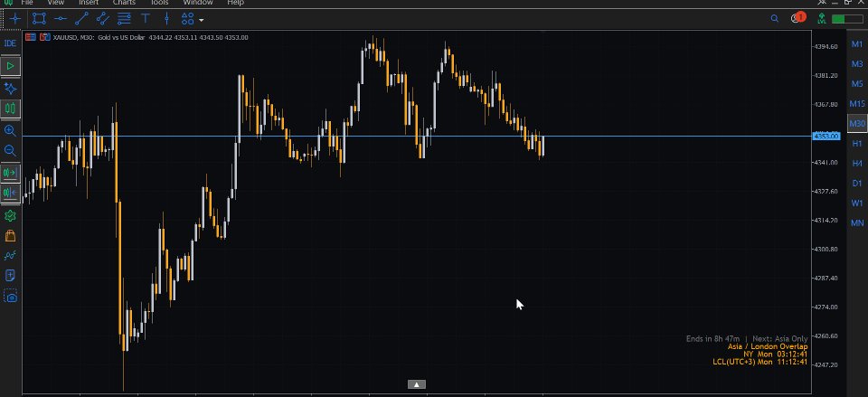The image size is (868, 397).
Task: Open the IDE editor button
Action: coord(10,43)
